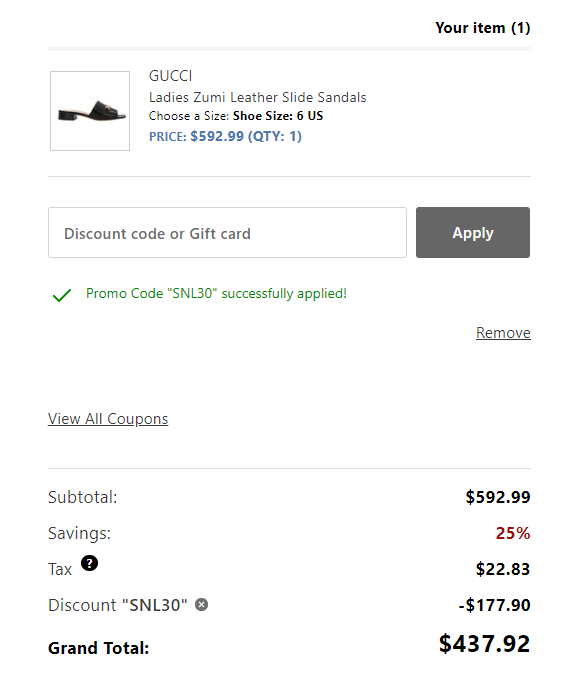Click the SNL30 successfully applied message
This screenshot has height=674, width=571.
pyautogui.click(x=216, y=293)
